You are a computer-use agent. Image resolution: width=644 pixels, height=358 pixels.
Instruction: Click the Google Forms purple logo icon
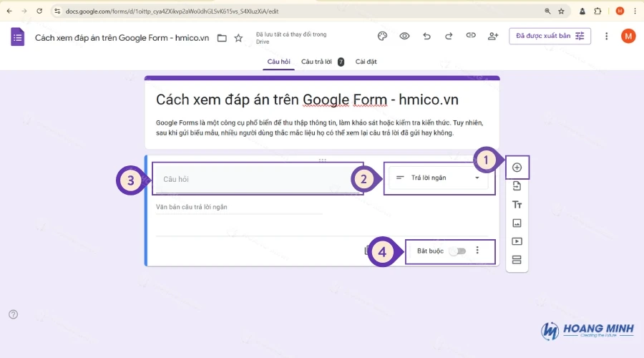(17, 37)
